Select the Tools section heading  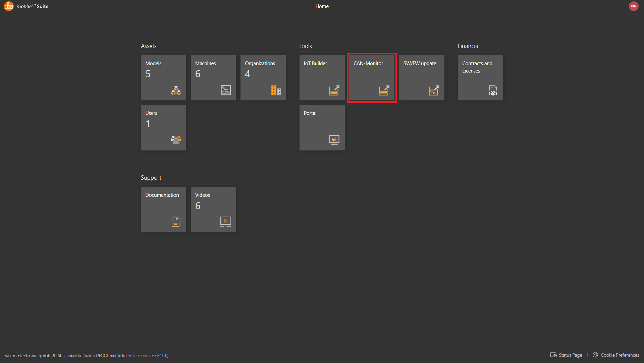coord(305,46)
